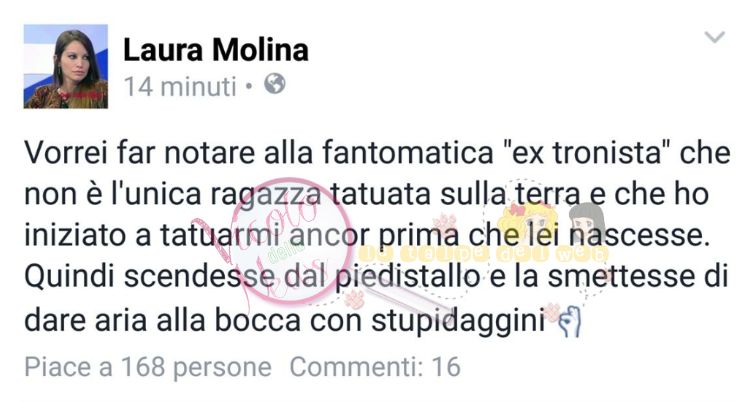Open the "14 minuti" timestamp link

180,86
